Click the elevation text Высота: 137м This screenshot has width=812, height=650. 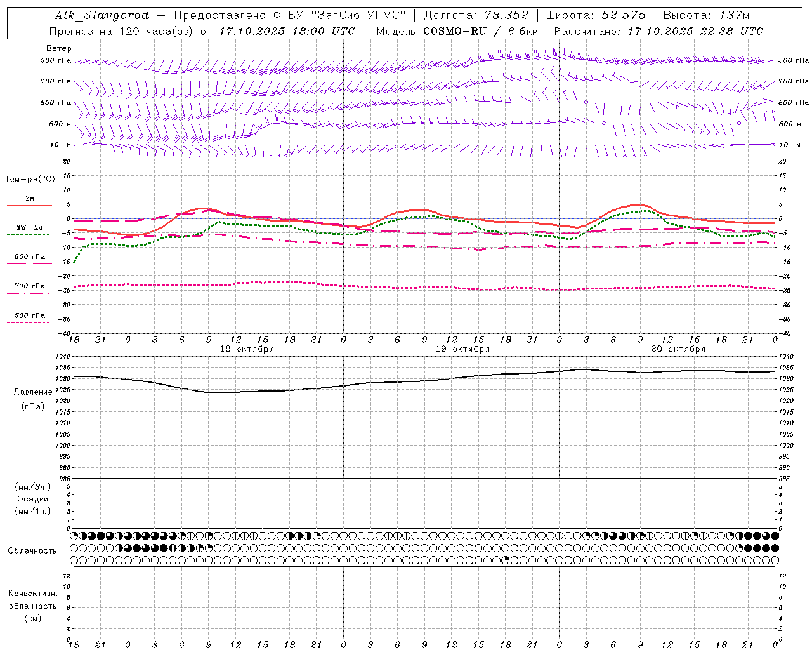(707, 15)
